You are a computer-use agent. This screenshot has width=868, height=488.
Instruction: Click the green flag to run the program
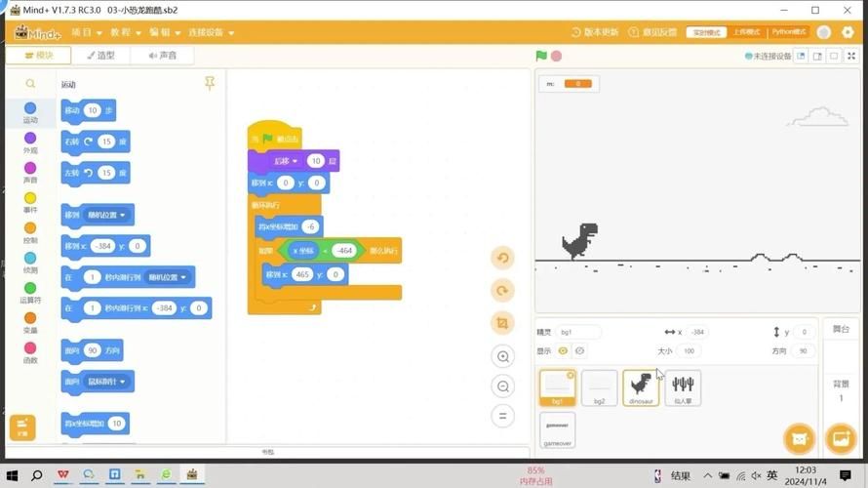(x=541, y=56)
